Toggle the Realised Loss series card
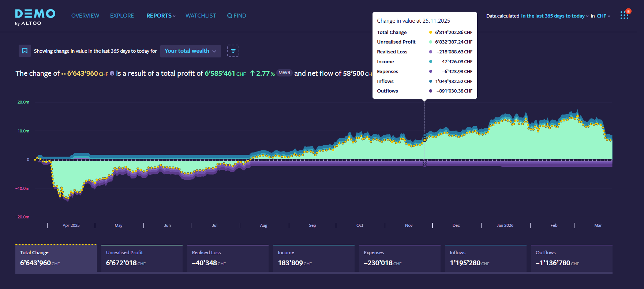Viewport: 644px width, 289px height. (228, 258)
